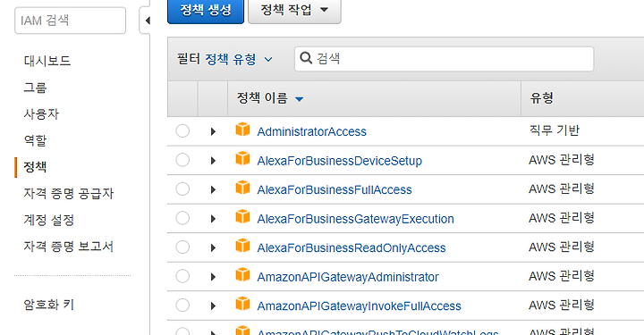Open the AlexaForBusinessReadOnlyAccess policy link
The image size is (644, 335).
[352, 248]
